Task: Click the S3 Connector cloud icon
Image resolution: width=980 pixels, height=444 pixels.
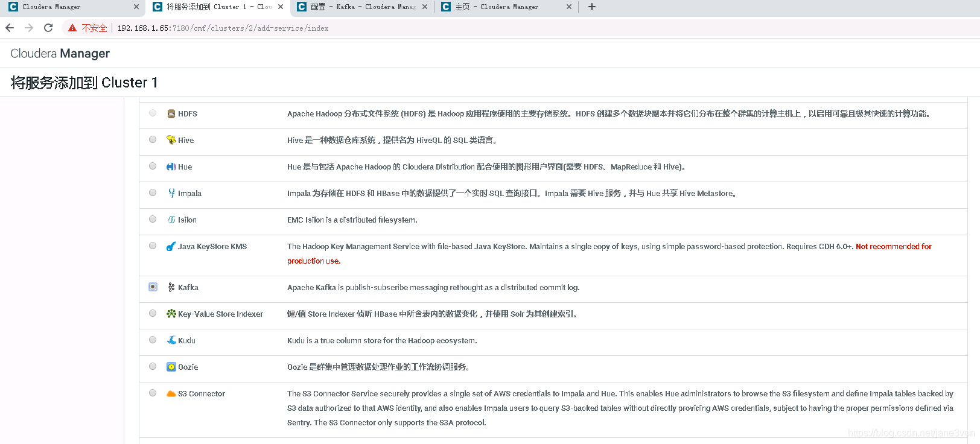Action: click(x=171, y=393)
